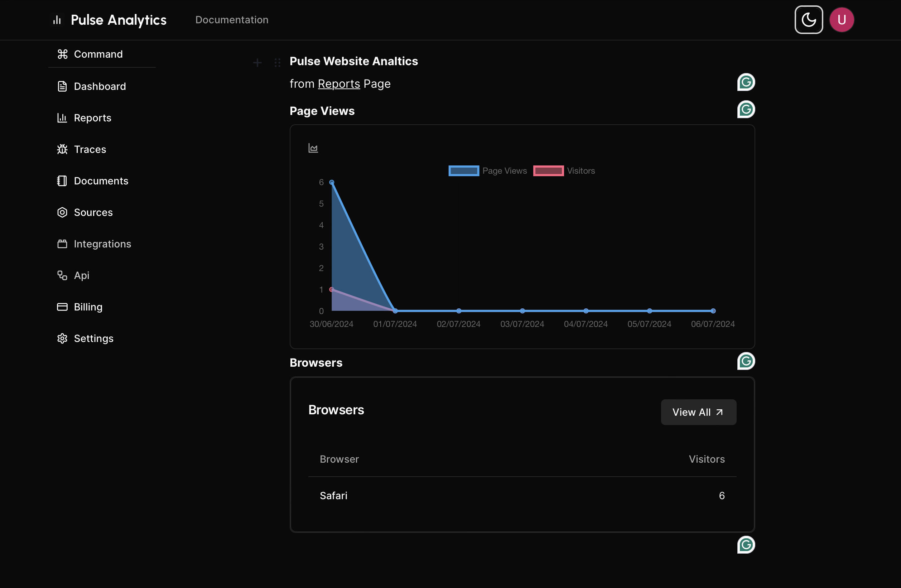Open the Documentation link in header
901x588 pixels.
point(232,20)
